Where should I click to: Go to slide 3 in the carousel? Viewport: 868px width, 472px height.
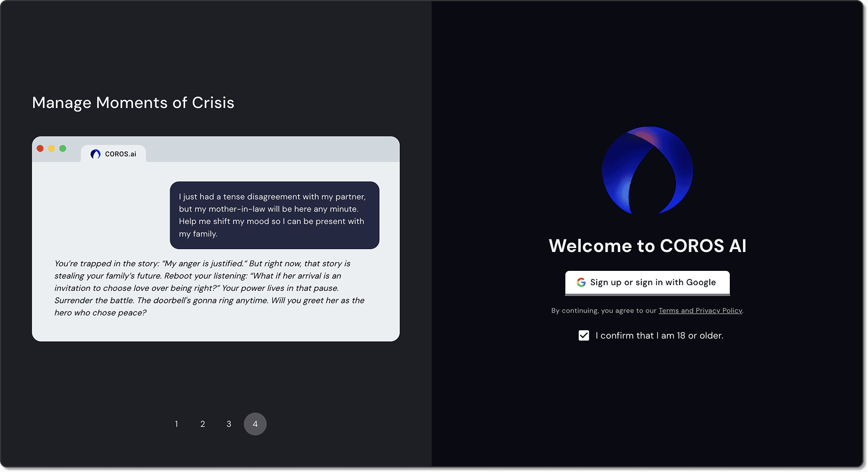229,424
